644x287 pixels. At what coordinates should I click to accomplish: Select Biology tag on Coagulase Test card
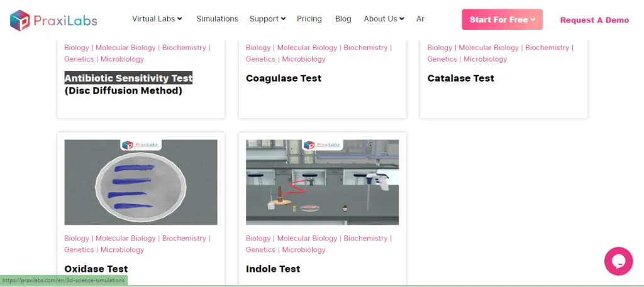click(x=258, y=48)
